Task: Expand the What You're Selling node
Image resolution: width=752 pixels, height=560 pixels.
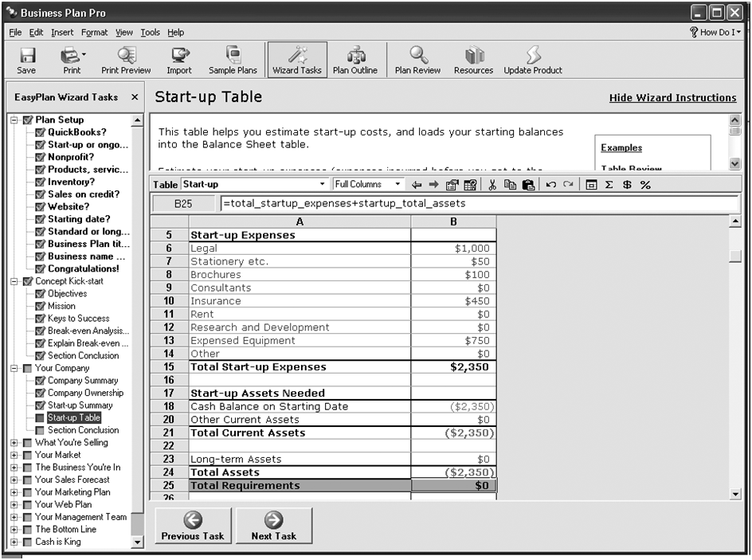Action: pos(14,443)
